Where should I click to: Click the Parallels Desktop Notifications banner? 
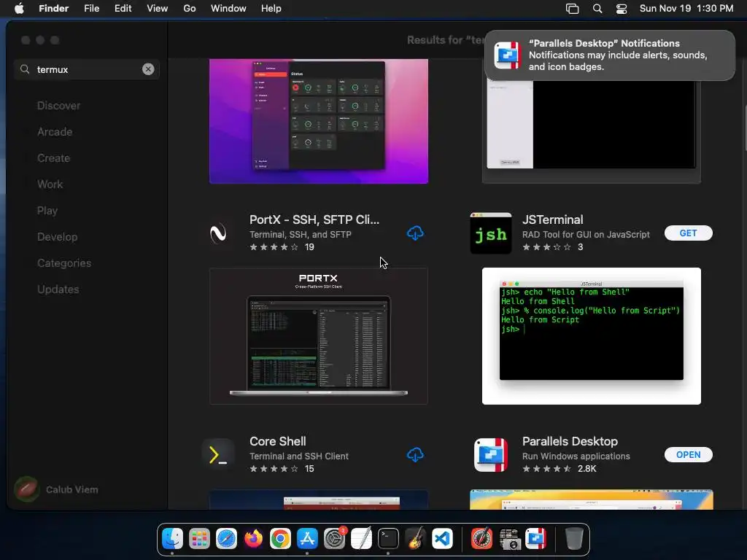pos(610,55)
